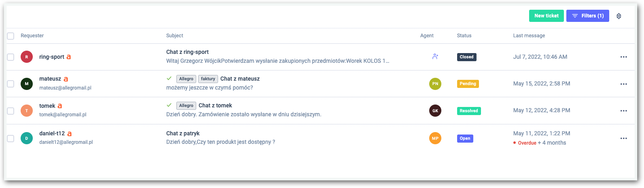Check the box for tomek's ticket

point(11,111)
